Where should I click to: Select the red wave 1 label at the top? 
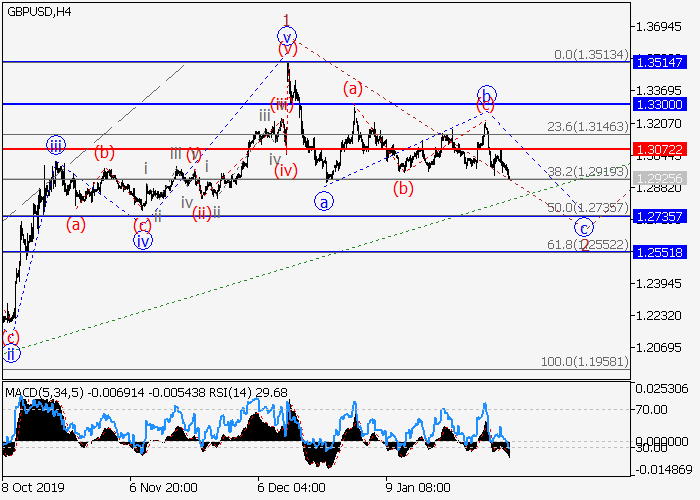pyautogui.click(x=287, y=19)
